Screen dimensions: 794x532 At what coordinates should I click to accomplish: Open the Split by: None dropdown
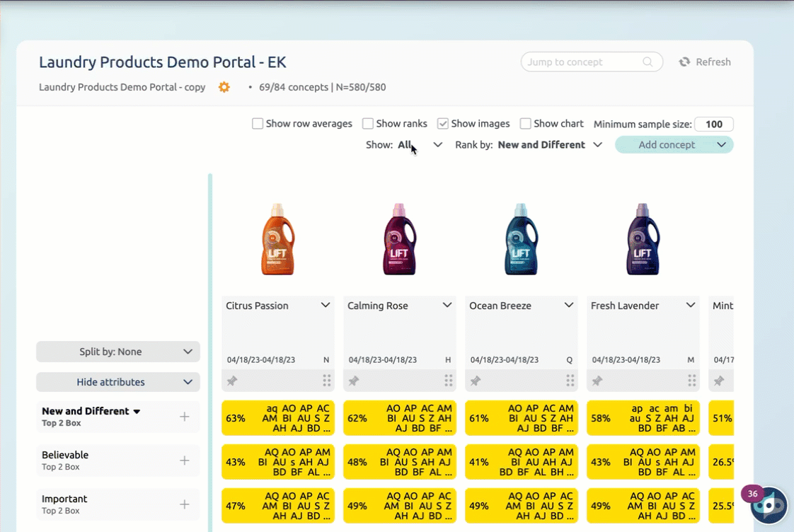coord(118,352)
